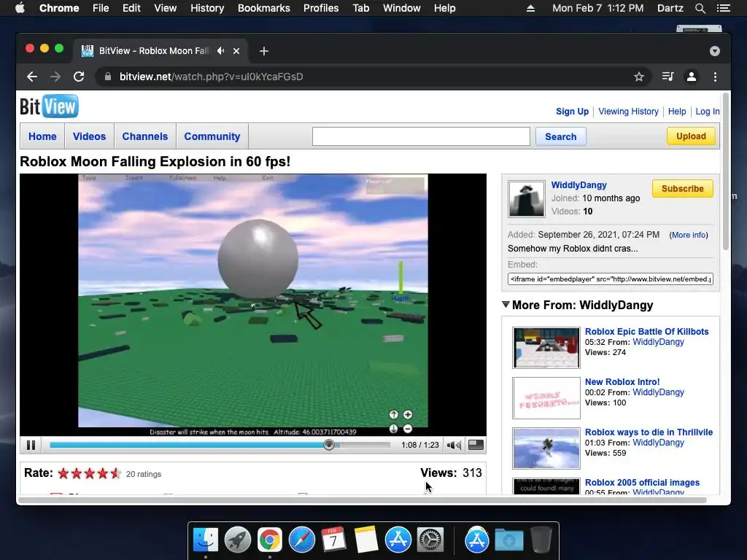The height and width of the screenshot is (560, 747).
Task: Open Safari in the Dock
Action: pos(302,540)
